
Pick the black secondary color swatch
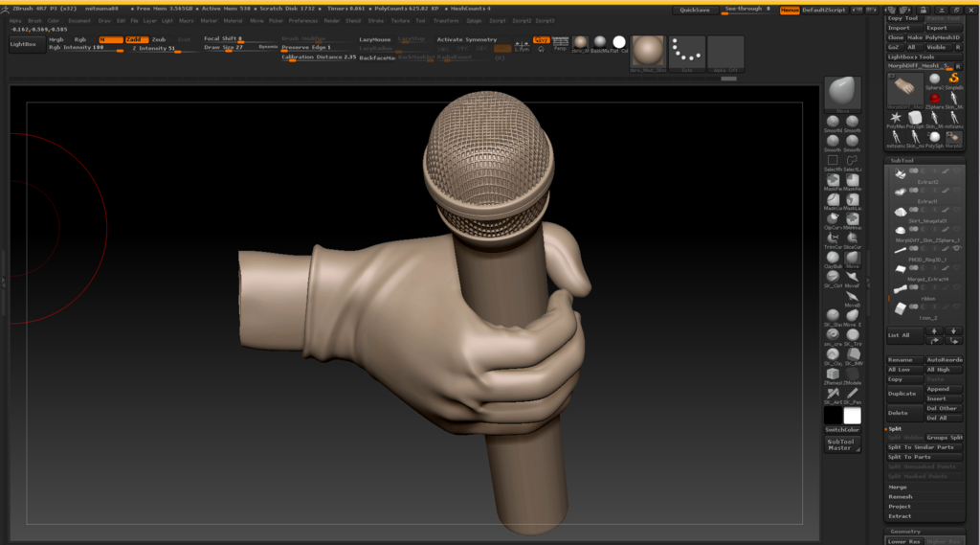[x=834, y=416]
